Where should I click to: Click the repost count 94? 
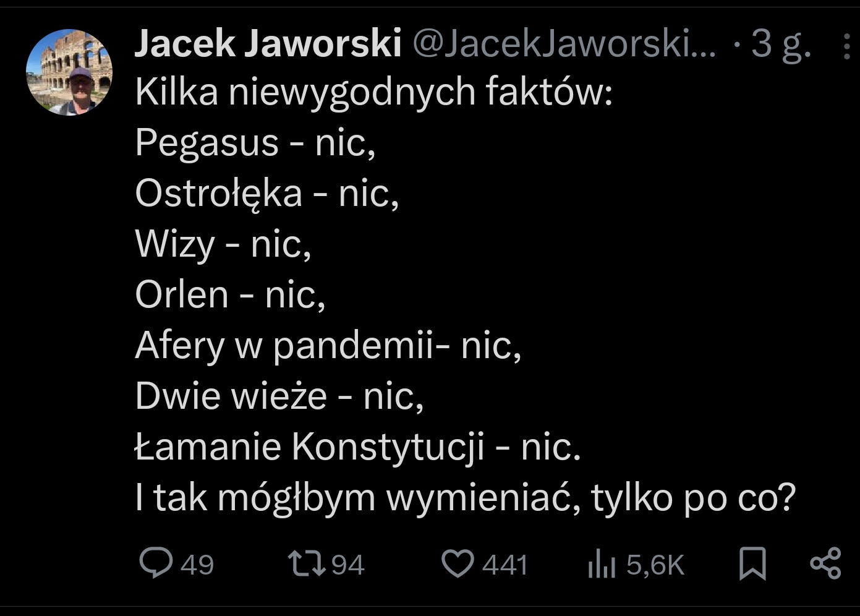[x=348, y=565]
